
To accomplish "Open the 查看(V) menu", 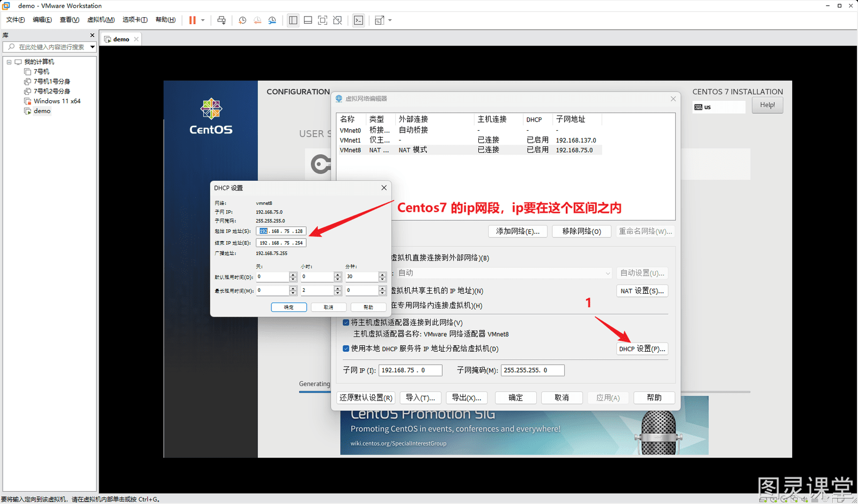I will pyautogui.click(x=69, y=20).
